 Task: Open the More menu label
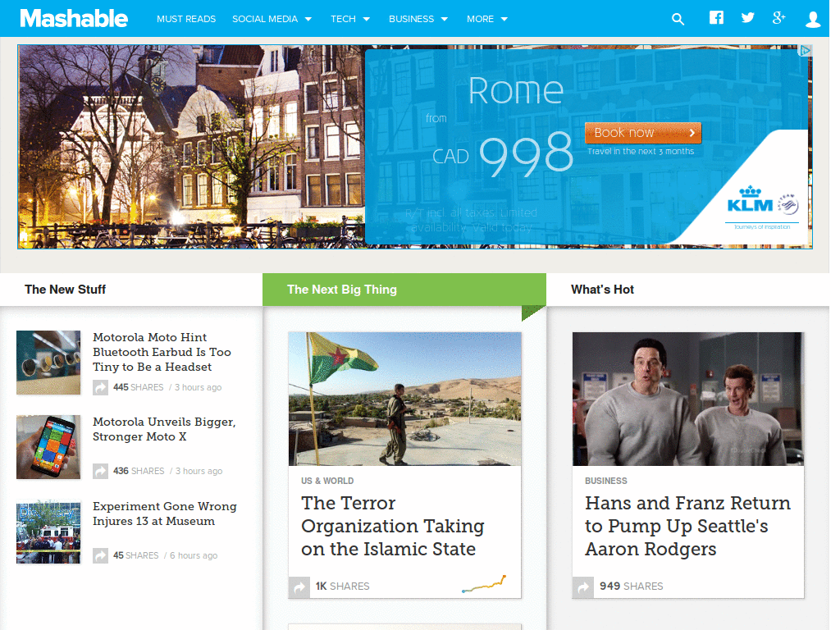[x=480, y=20]
